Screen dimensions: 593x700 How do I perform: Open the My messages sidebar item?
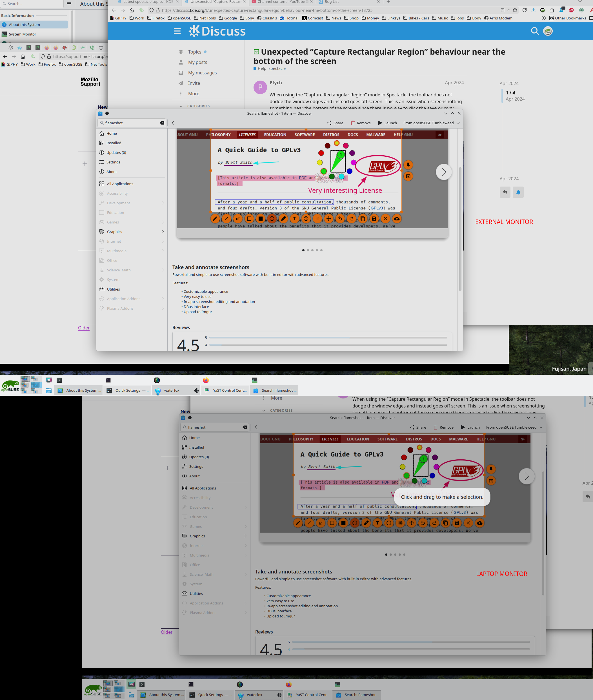(202, 73)
